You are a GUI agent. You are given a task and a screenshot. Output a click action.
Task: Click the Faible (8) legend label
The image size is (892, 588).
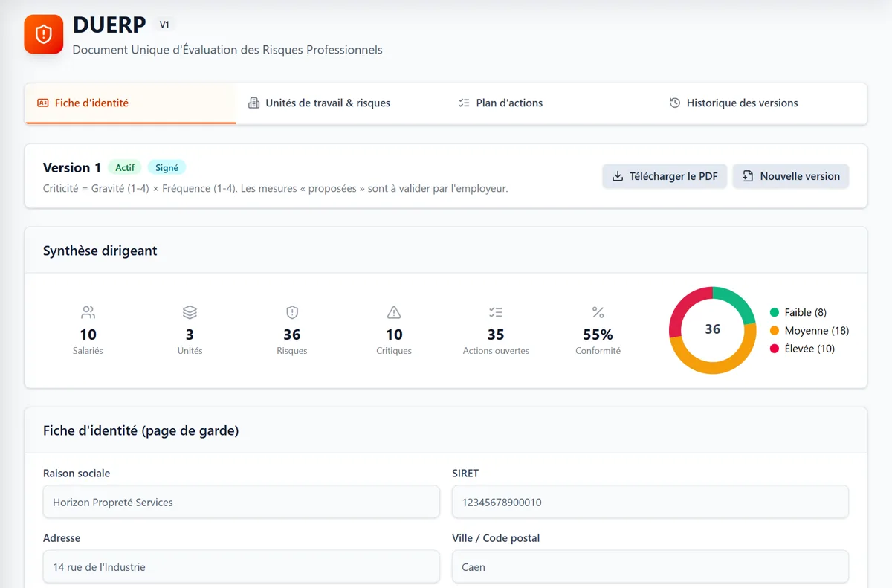coord(805,313)
